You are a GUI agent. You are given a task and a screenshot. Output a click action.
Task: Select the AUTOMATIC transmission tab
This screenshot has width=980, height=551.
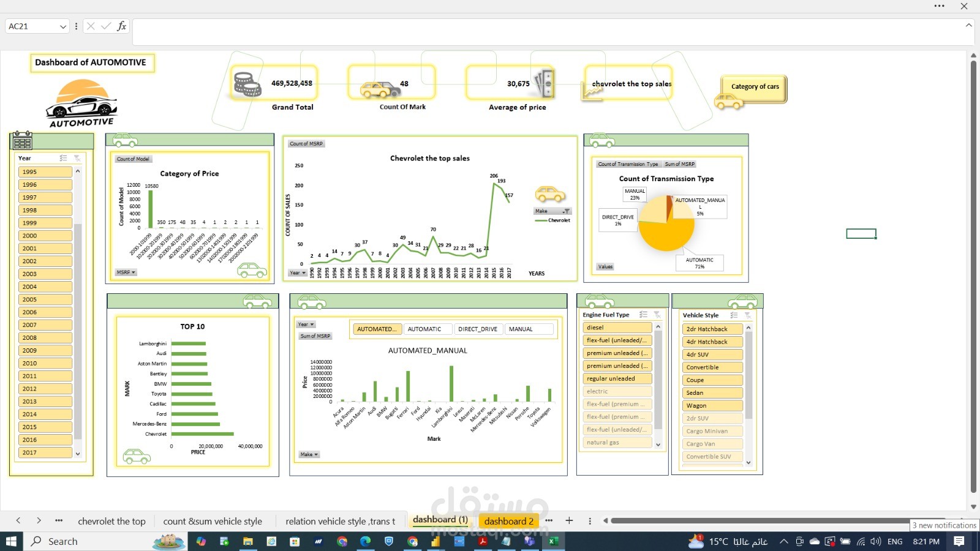pos(428,329)
